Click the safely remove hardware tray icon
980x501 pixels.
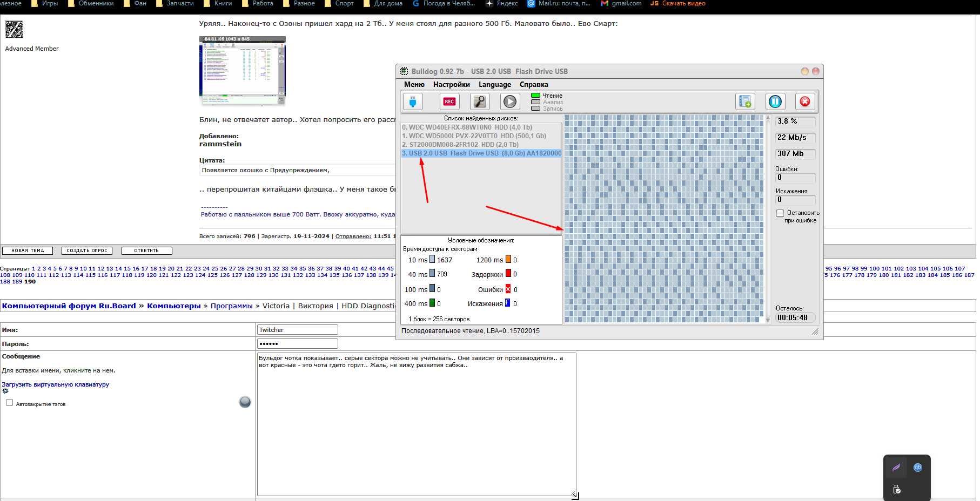coord(897,490)
